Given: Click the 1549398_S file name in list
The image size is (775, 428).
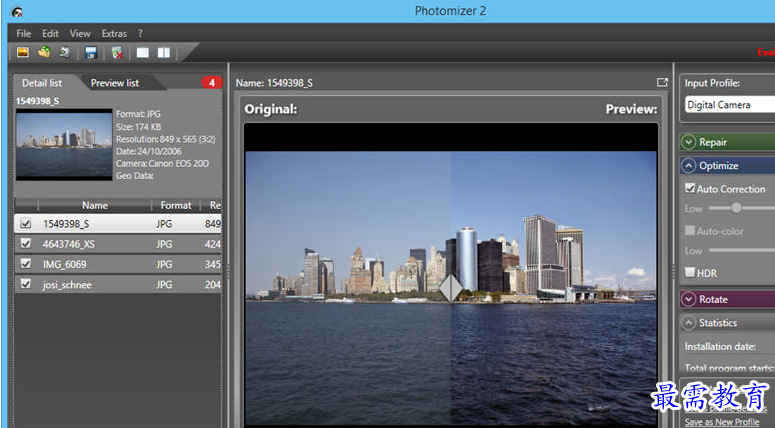Looking at the screenshot, I should [x=66, y=224].
